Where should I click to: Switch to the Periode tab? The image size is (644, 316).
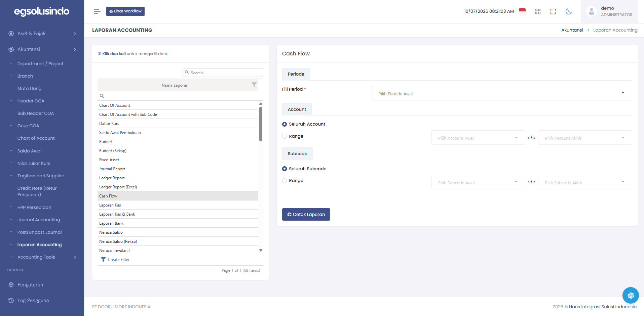pyautogui.click(x=296, y=74)
